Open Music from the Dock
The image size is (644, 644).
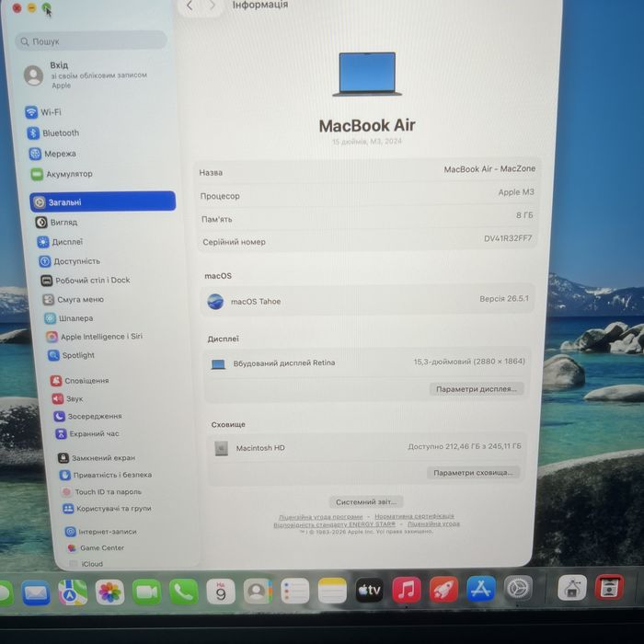[407, 590]
